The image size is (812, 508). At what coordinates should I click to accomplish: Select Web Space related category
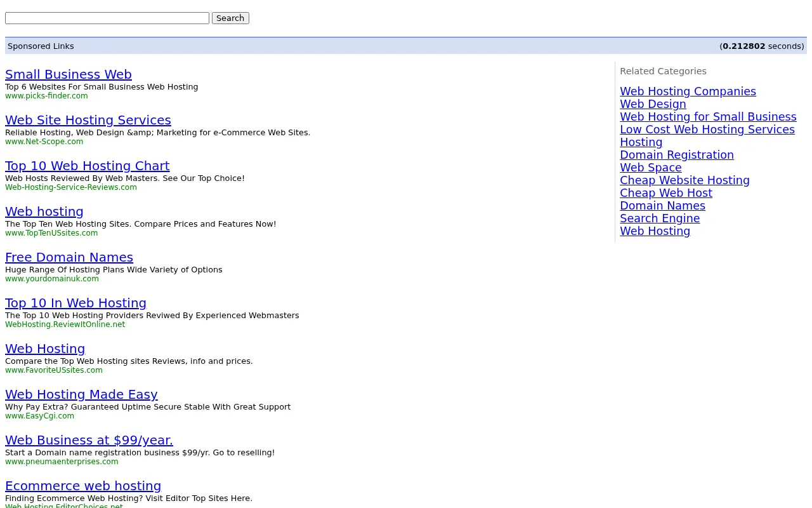pos(651,168)
